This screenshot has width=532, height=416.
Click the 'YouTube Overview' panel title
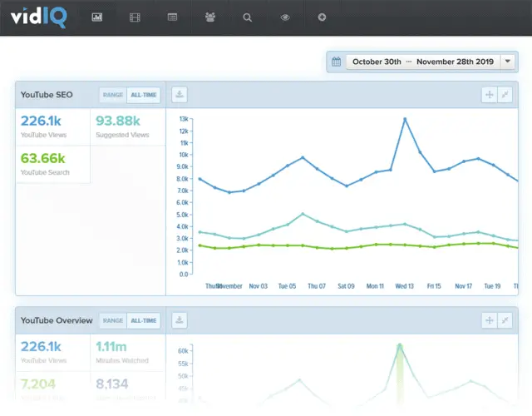tap(57, 320)
